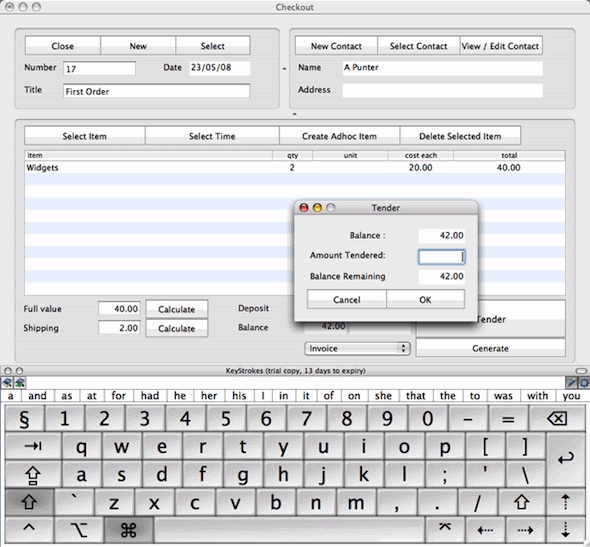Click the left arrow key
This screenshot has height=547, width=590.
(x=485, y=530)
